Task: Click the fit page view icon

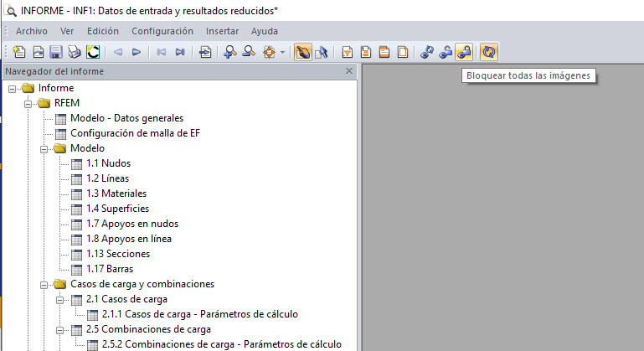Action: tap(269, 52)
